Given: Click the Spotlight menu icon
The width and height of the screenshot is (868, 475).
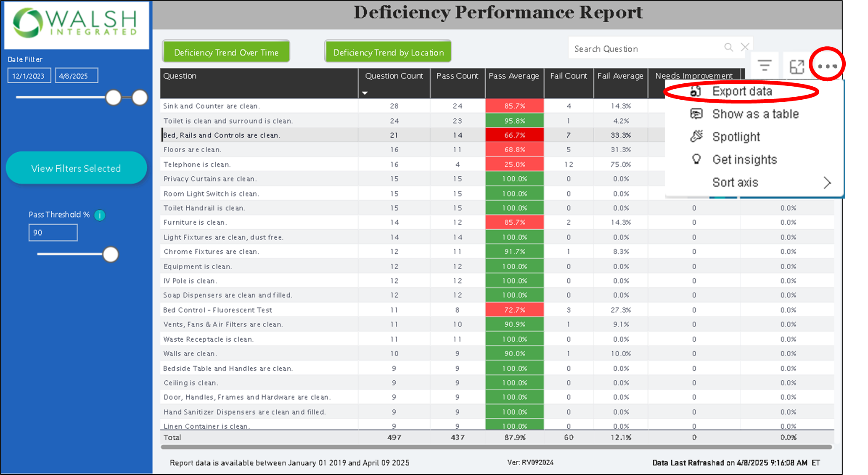Looking at the screenshot, I should (696, 136).
